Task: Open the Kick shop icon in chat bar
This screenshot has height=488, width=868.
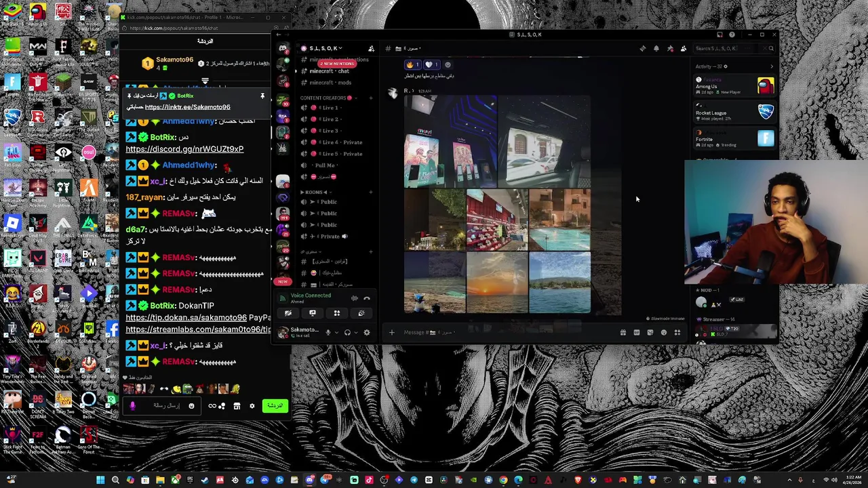Action: coord(237,406)
